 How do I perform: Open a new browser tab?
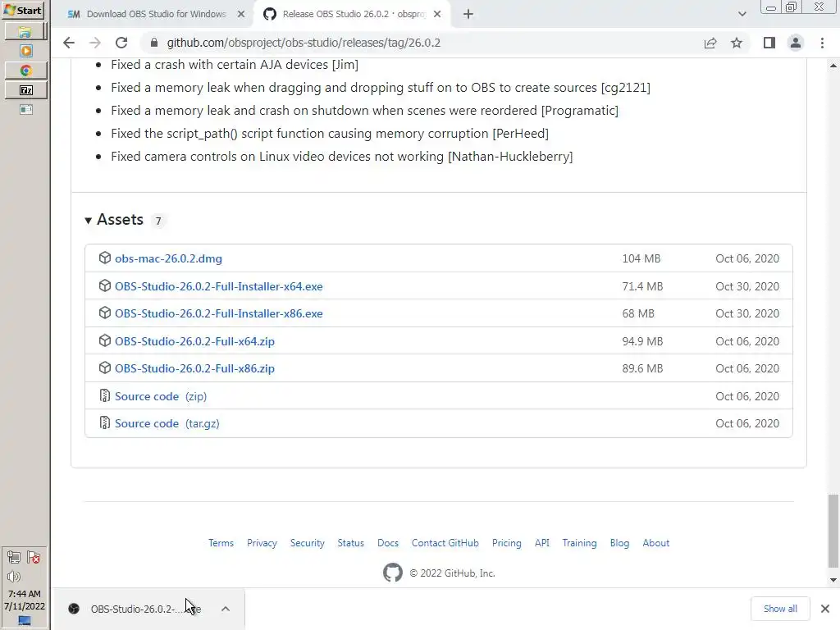[468, 14]
